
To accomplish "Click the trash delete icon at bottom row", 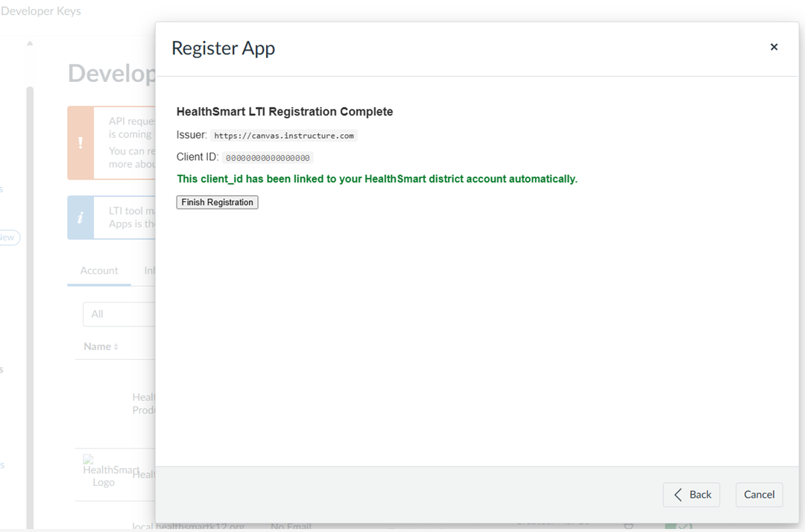I will (x=628, y=526).
